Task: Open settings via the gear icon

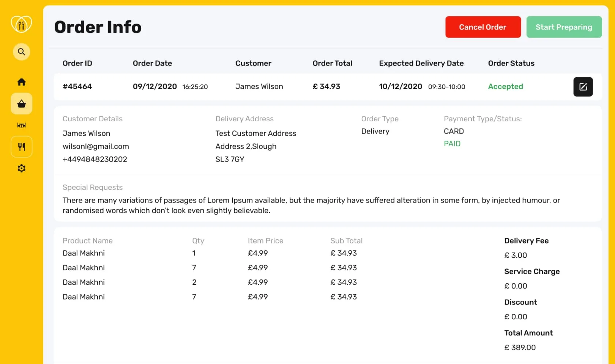Action: 21,168
